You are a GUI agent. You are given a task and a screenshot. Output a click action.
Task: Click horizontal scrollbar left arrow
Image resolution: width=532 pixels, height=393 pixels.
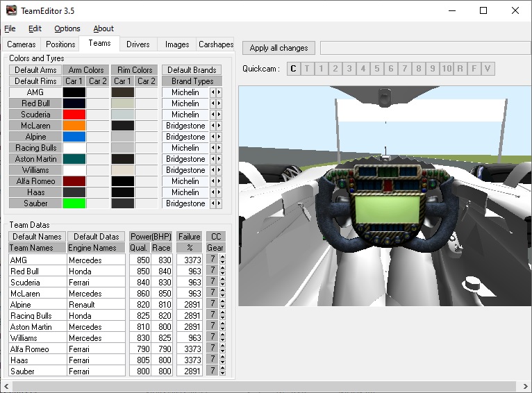click(x=6, y=386)
